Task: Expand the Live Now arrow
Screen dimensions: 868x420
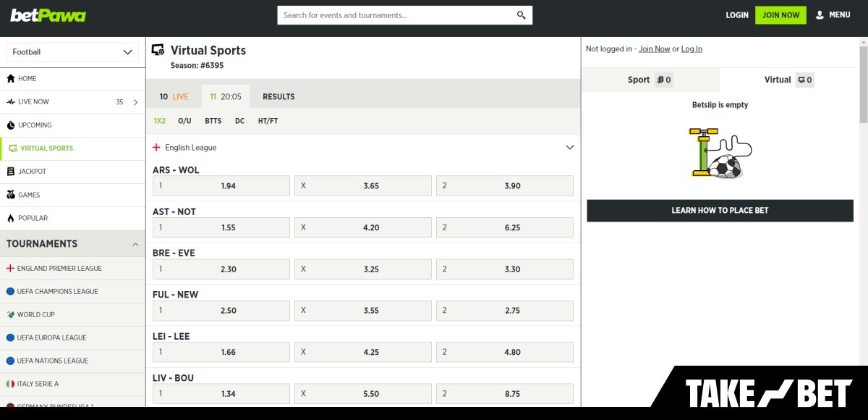Action: click(135, 102)
